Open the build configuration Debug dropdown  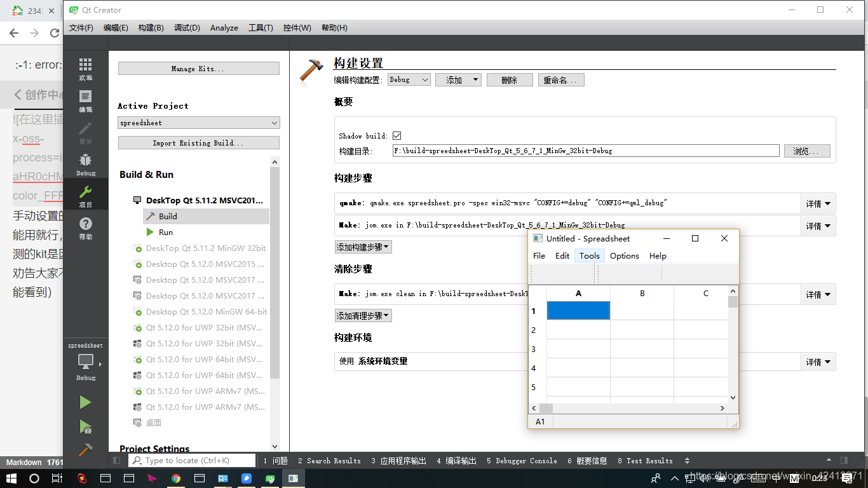409,80
